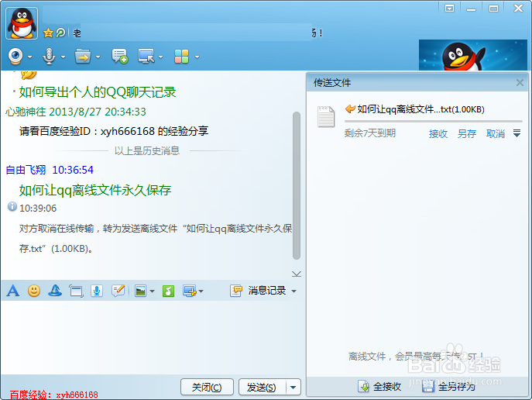Open the emoji smiley picker
The width and height of the screenshot is (532, 400).
(34, 291)
